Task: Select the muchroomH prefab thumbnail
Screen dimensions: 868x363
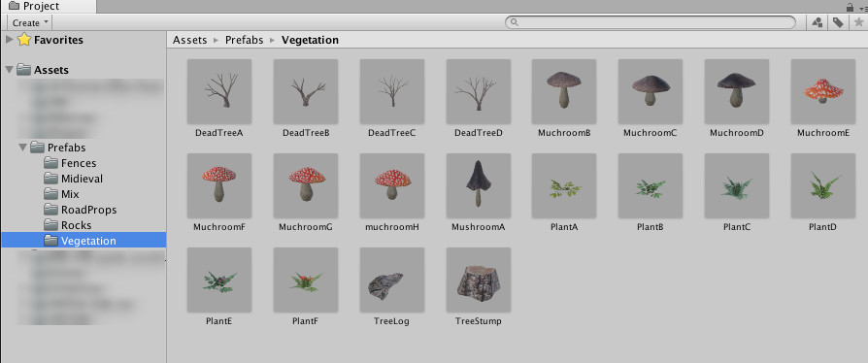Action: click(x=392, y=185)
